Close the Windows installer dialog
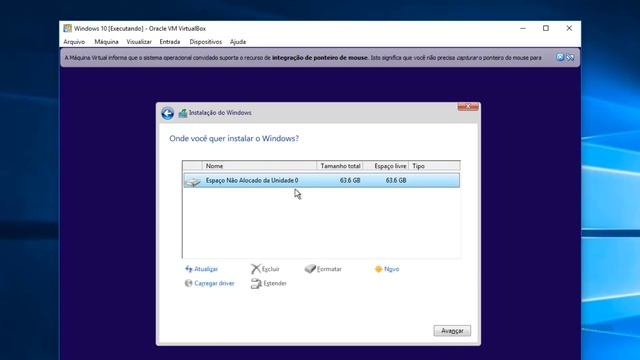This screenshot has width=640, height=360. (x=468, y=107)
